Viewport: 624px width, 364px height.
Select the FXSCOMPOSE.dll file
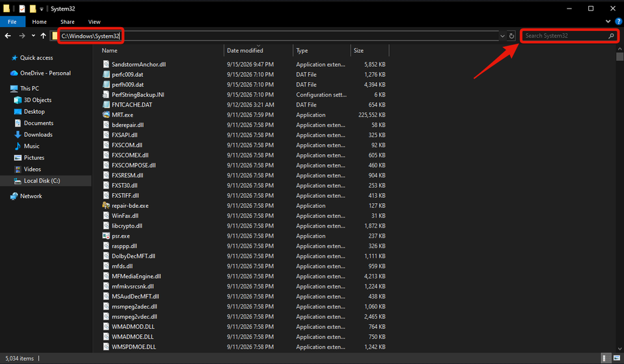coord(134,165)
